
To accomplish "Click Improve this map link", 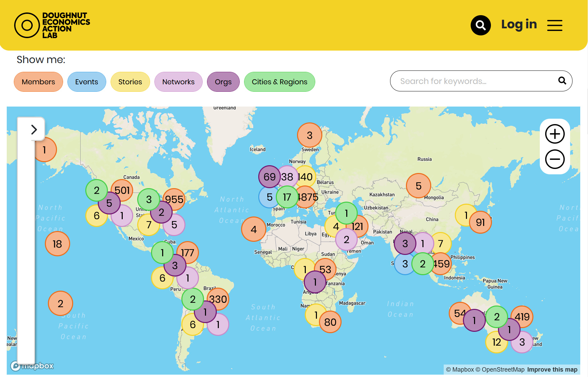I will coord(552,370).
